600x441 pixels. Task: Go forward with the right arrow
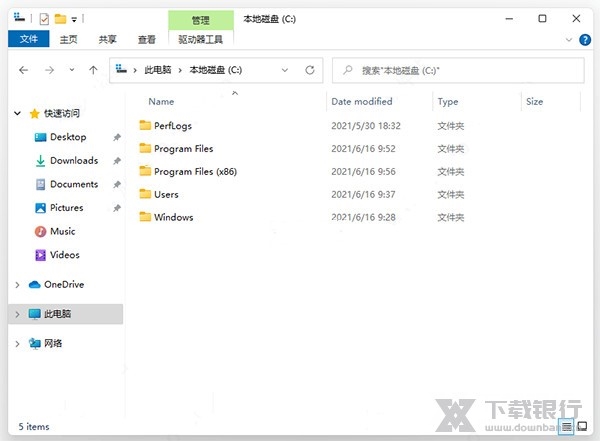[49, 70]
